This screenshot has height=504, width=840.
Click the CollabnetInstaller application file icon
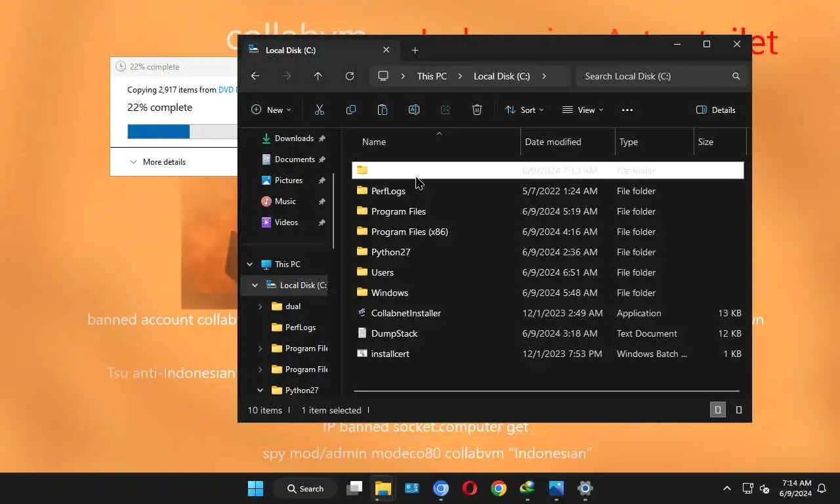(x=362, y=313)
